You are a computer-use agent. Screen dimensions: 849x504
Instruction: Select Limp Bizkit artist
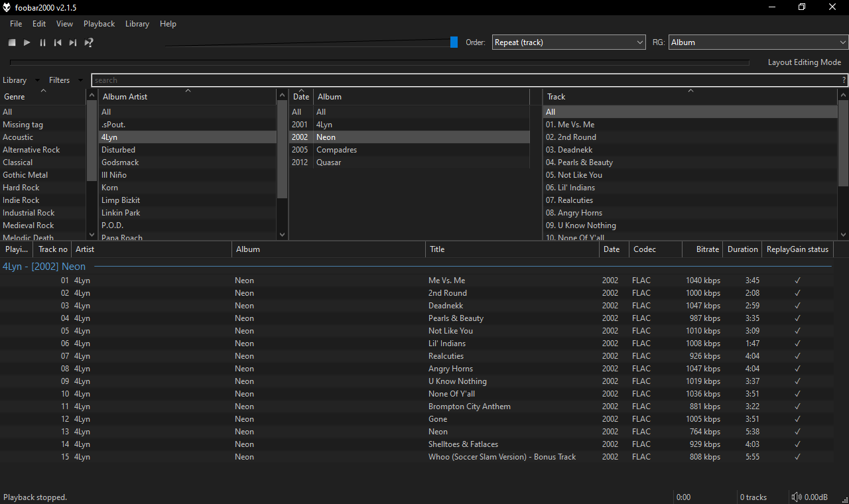click(188, 200)
